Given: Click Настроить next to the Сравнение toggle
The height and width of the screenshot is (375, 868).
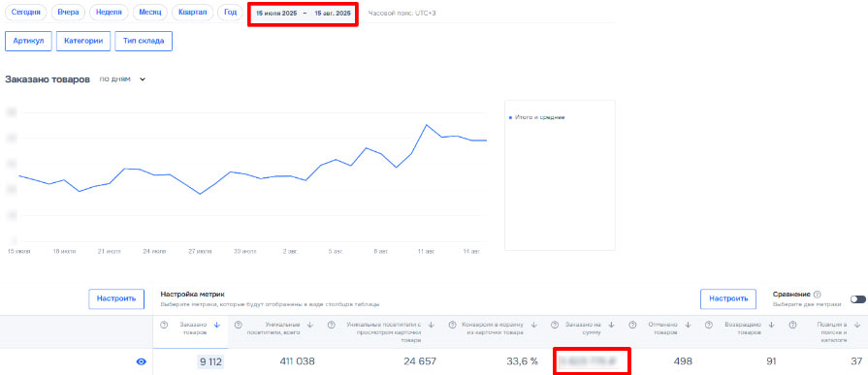Looking at the screenshot, I should tap(728, 298).
